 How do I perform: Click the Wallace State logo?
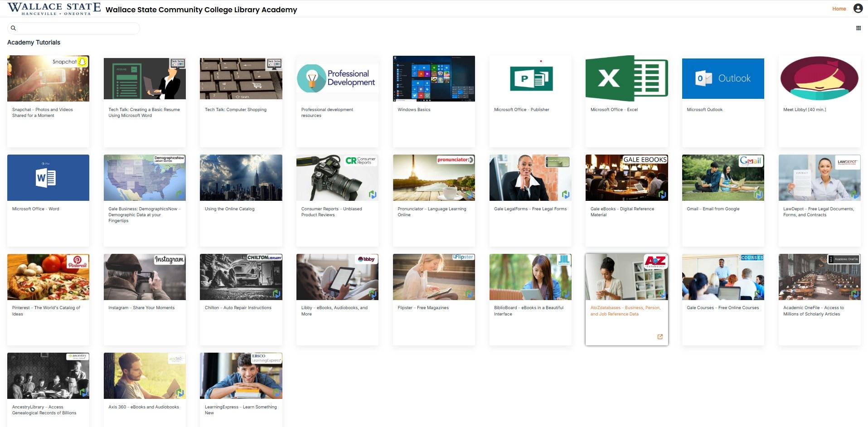click(x=54, y=9)
